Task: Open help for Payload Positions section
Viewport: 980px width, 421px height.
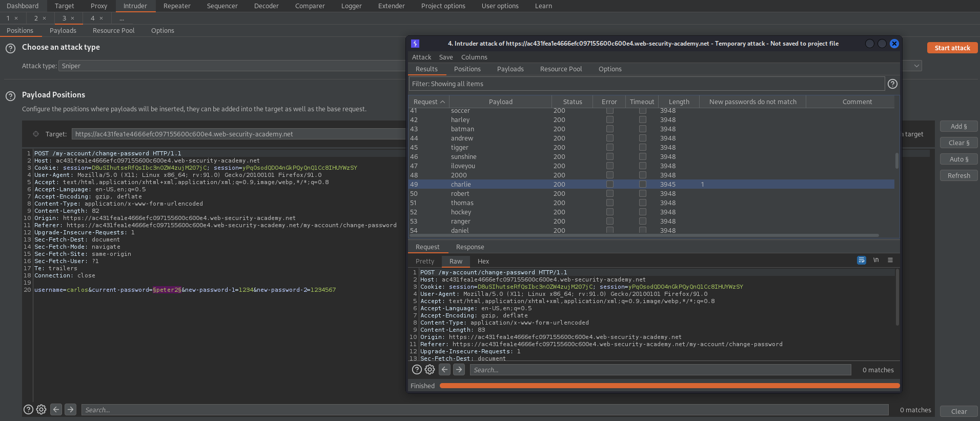Action: [x=10, y=96]
